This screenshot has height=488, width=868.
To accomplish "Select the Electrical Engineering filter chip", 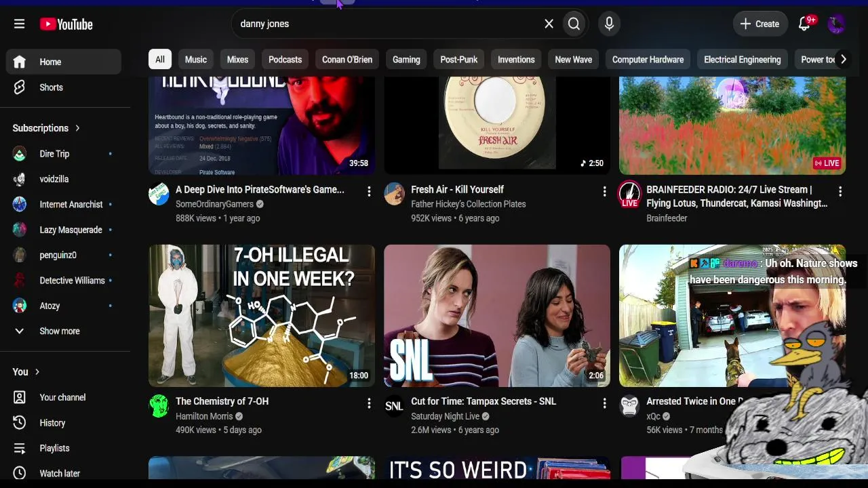I will click(x=743, y=60).
